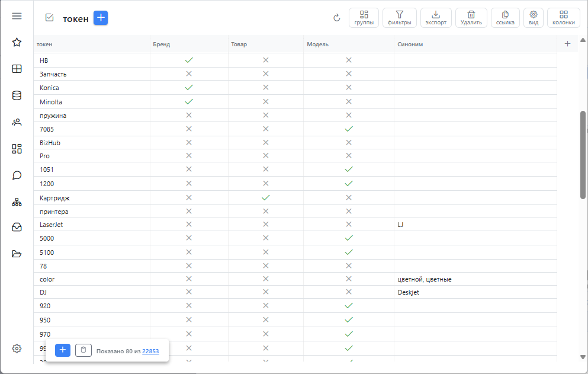588x374 pixels.
Task: Toggle the Модель cross for LaserJet row
Action: pyautogui.click(x=349, y=224)
